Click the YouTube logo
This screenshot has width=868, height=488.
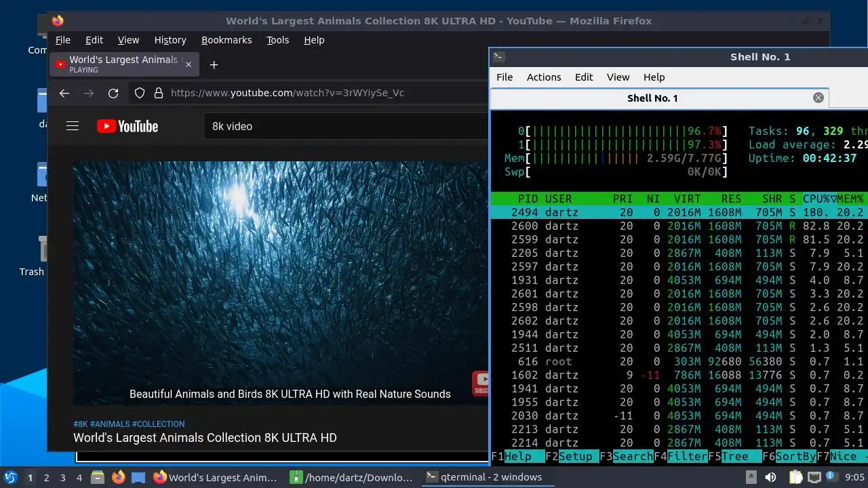(127, 126)
